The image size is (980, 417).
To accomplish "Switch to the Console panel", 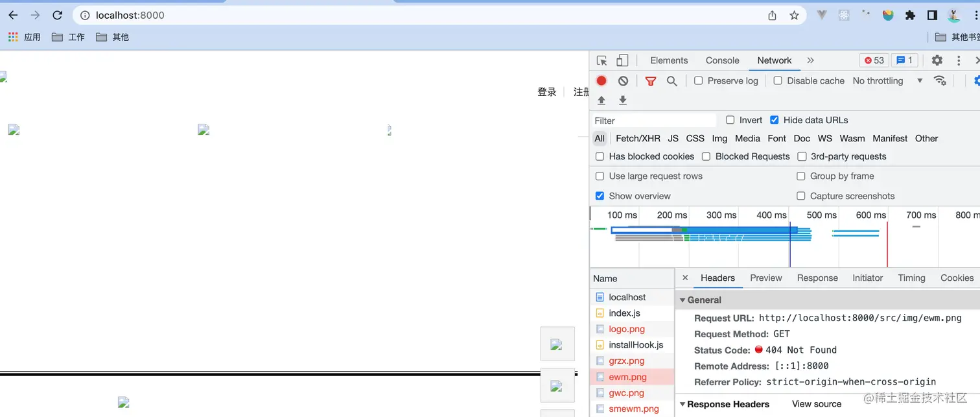I will pyautogui.click(x=723, y=60).
